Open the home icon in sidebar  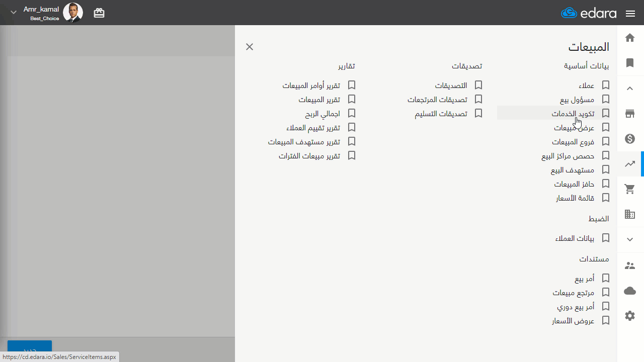coord(630,38)
